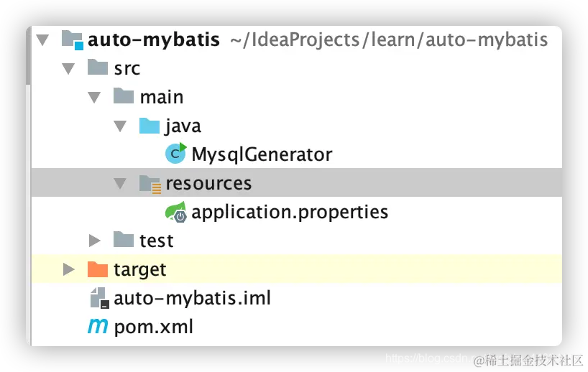588x372 pixels.
Task: Collapse the src folder arrow
Action: 68,68
